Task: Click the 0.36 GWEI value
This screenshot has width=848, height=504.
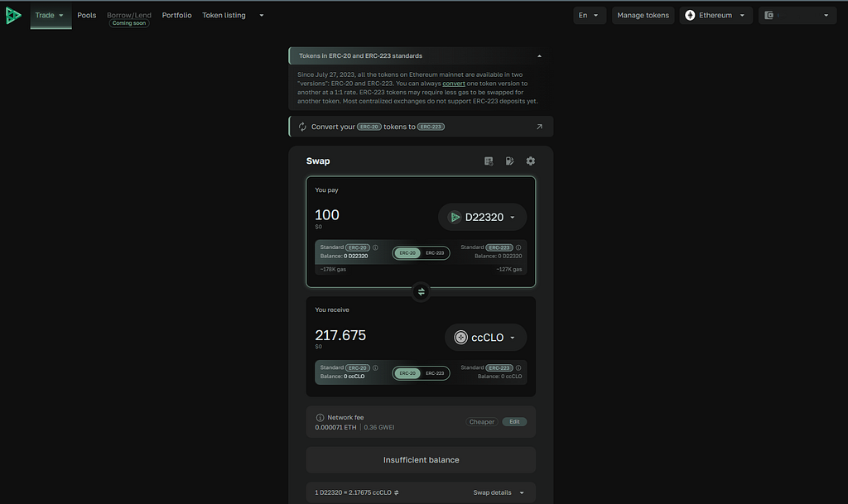Action: click(379, 427)
